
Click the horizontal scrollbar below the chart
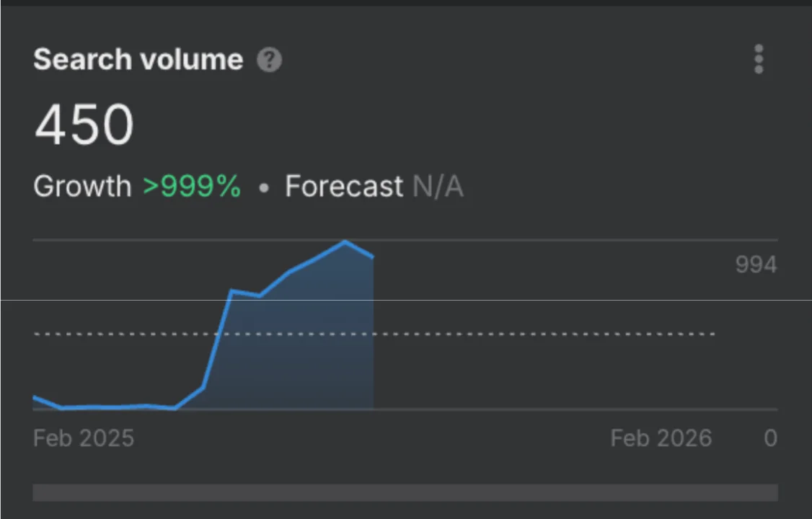[405, 492]
